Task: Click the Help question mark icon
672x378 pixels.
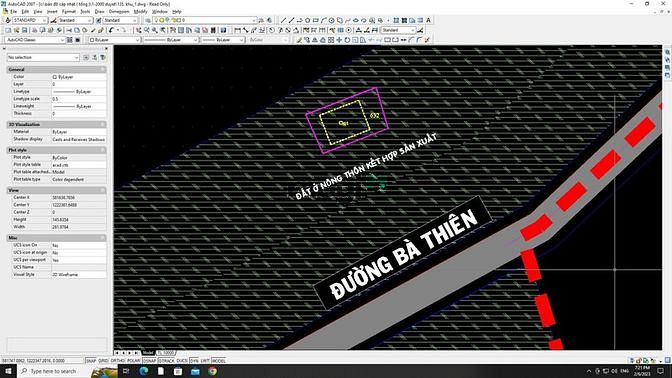Action: click(223, 30)
